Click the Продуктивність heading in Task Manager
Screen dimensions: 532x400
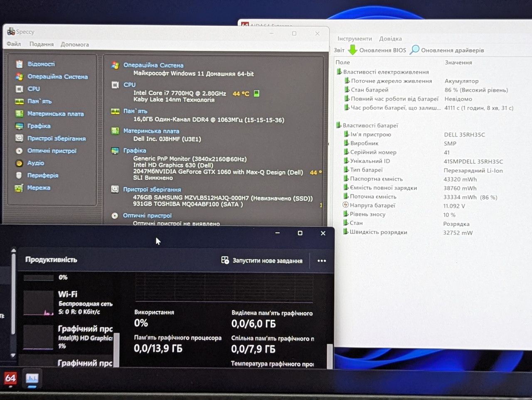click(51, 260)
